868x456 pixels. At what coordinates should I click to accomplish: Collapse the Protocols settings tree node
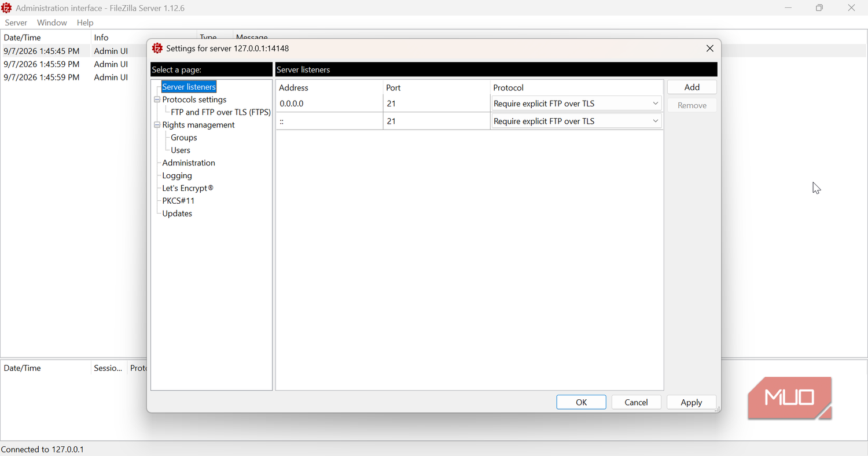point(157,100)
